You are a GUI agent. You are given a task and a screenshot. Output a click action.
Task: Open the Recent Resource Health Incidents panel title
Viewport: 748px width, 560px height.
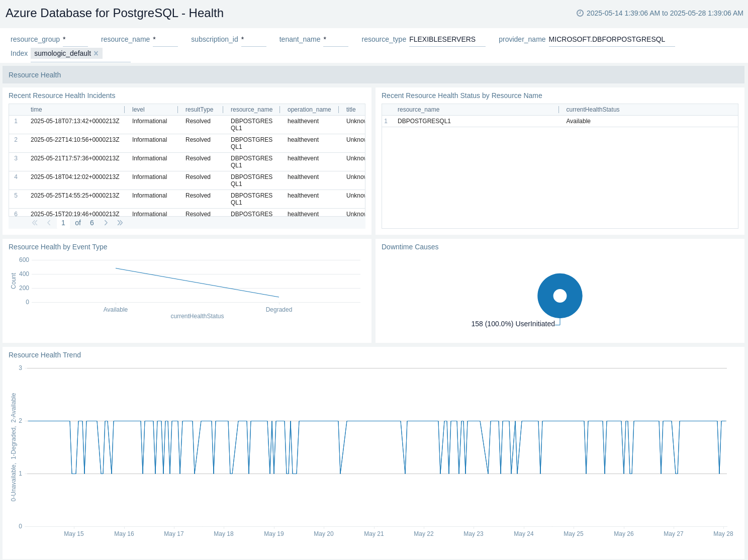[x=62, y=96]
